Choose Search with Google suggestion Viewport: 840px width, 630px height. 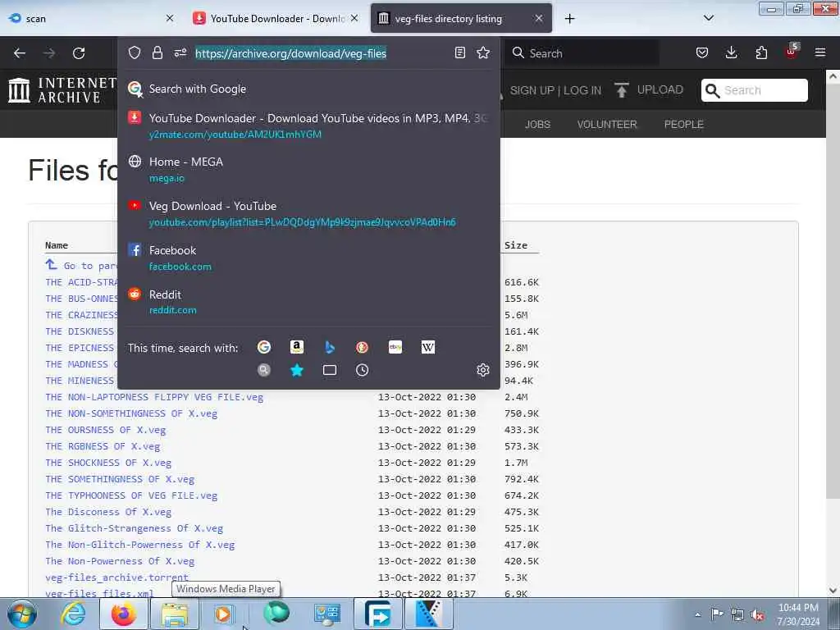pos(308,89)
